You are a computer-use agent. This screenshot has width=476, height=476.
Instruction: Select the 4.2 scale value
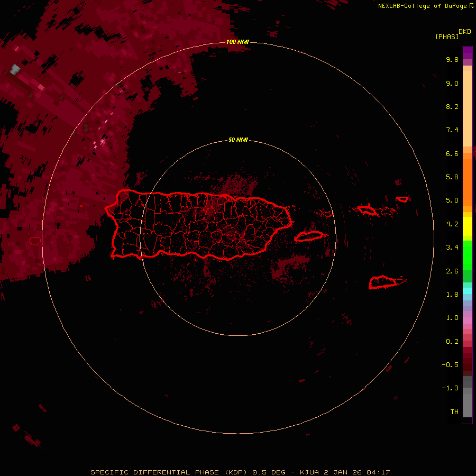(x=452, y=224)
